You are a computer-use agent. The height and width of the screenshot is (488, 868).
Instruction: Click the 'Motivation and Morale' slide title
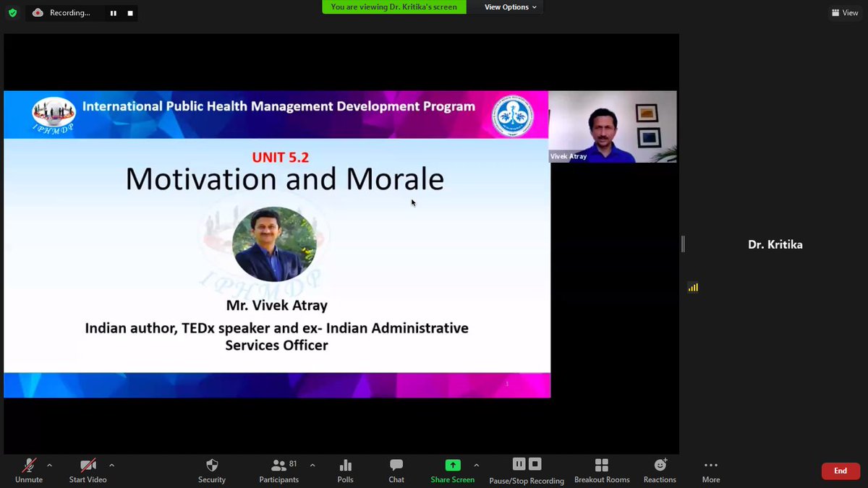click(284, 179)
